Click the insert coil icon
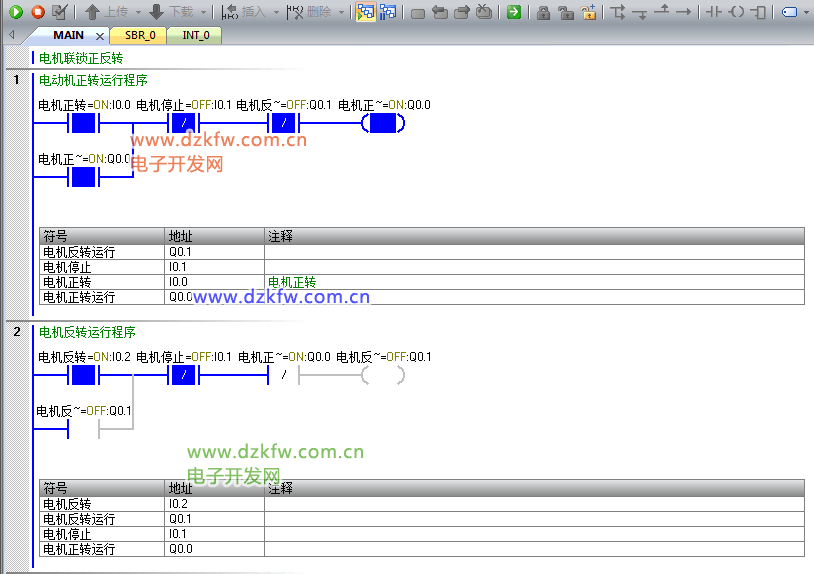 [736, 12]
